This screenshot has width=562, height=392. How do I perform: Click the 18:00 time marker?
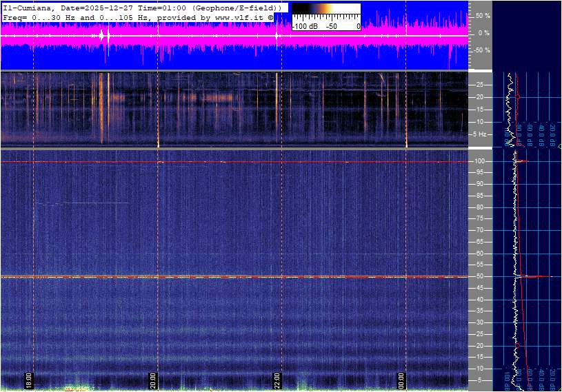pyautogui.click(x=29, y=380)
